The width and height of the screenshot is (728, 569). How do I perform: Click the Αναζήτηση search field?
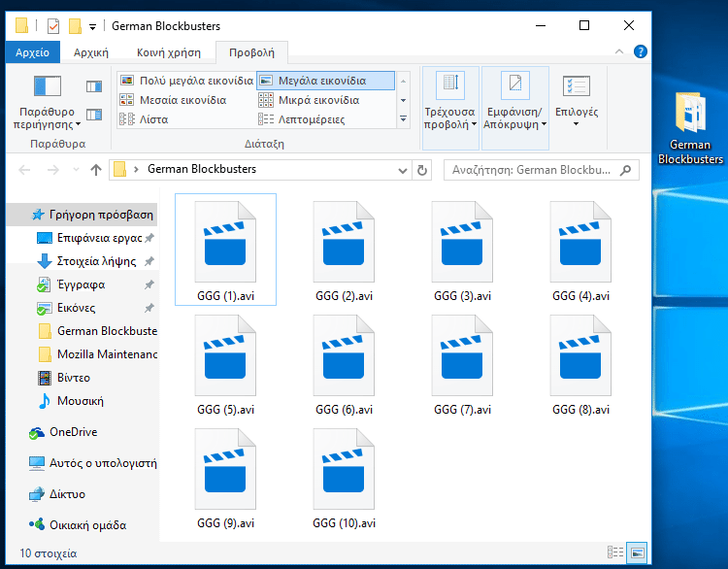pyautogui.click(x=532, y=170)
